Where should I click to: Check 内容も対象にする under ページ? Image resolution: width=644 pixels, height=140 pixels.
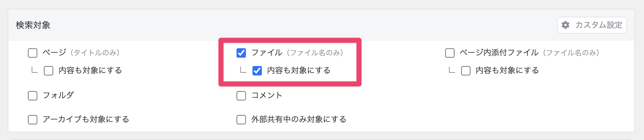[x=49, y=70]
